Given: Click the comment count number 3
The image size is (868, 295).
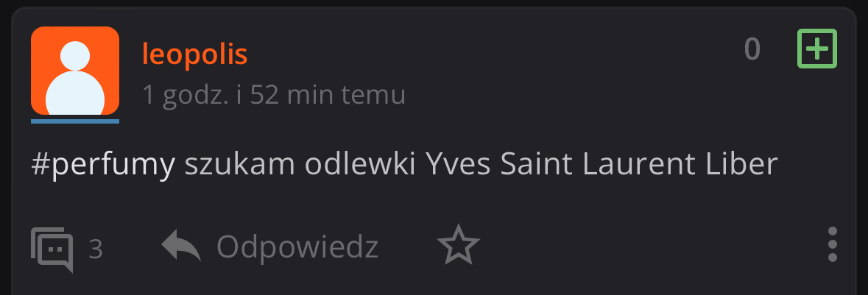Looking at the screenshot, I should click(x=96, y=249).
